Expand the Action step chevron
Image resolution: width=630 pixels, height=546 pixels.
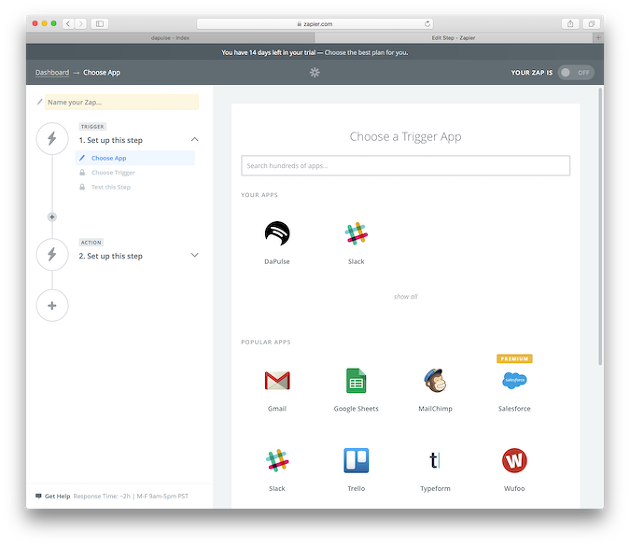coord(194,255)
